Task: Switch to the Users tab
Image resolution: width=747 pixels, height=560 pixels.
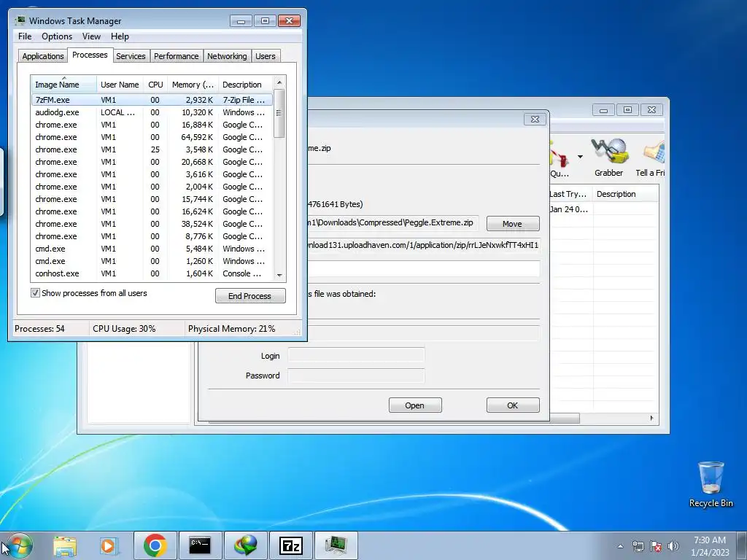Action: [x=265, y=56]
